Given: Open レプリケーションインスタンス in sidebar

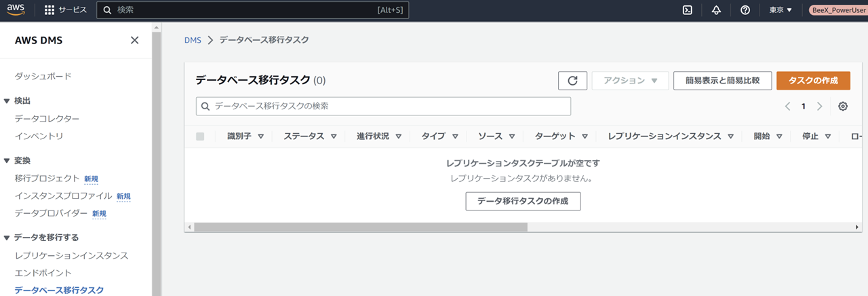Looking at the screenshot, I should pos(71,256).
